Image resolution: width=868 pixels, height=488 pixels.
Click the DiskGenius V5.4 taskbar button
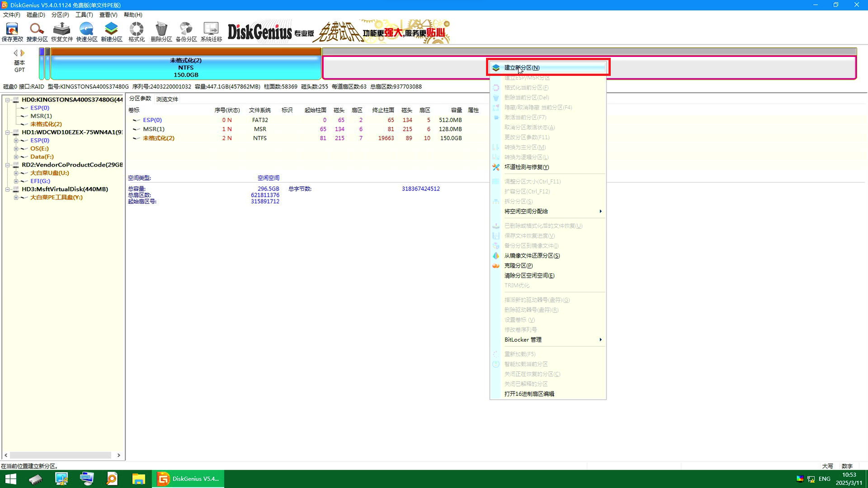[x=188, y=479]
